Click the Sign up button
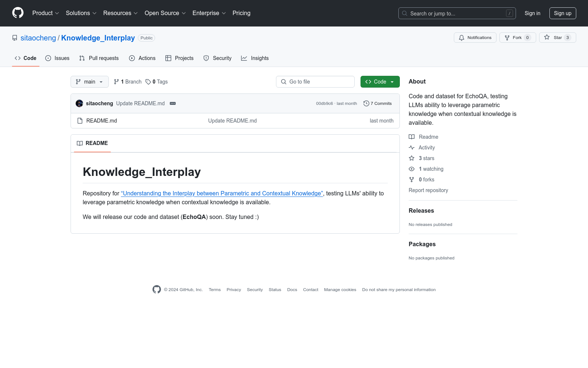 click(x=563, y=13)
